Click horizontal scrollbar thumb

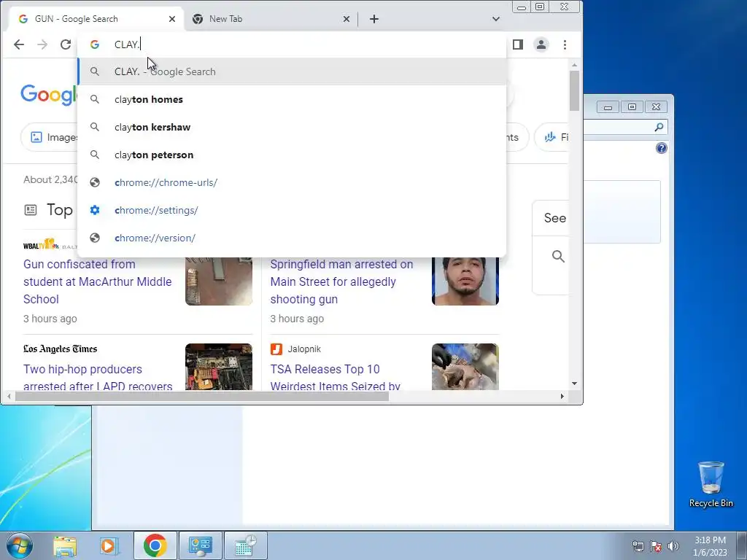(x=202, y=396)
